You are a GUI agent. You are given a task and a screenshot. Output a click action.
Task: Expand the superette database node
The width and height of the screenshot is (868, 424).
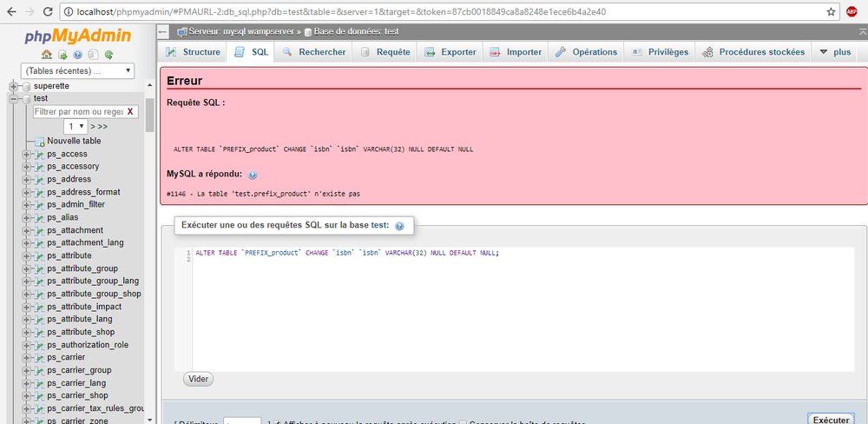[x=13, y=87]
